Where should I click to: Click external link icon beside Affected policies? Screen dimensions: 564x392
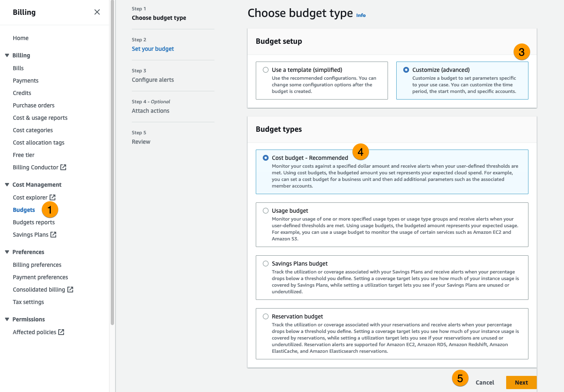(61, 332)
